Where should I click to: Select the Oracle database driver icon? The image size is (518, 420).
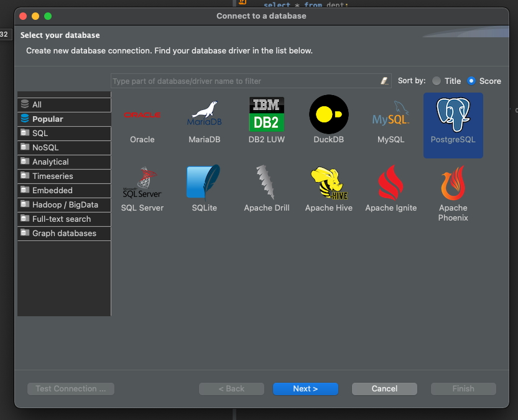(x=142, y=115)
